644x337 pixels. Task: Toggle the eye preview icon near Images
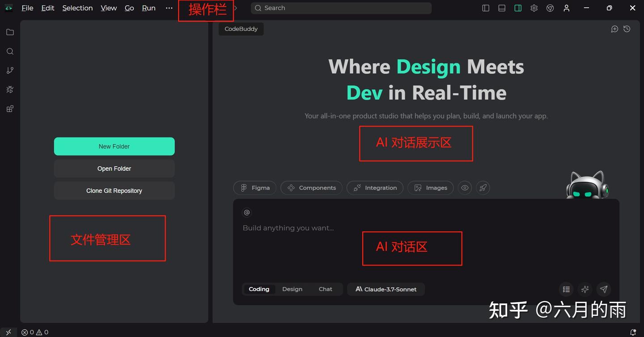(x=465, y=188)
